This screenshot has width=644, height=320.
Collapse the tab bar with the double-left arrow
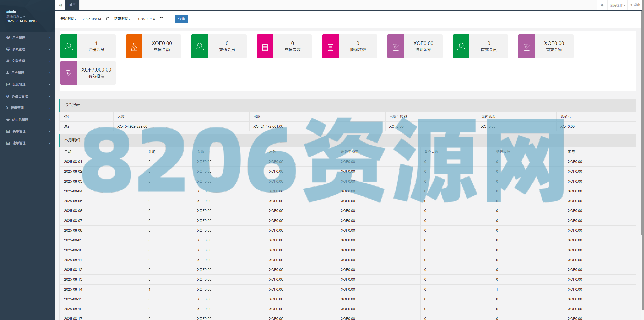pos(60,5)
